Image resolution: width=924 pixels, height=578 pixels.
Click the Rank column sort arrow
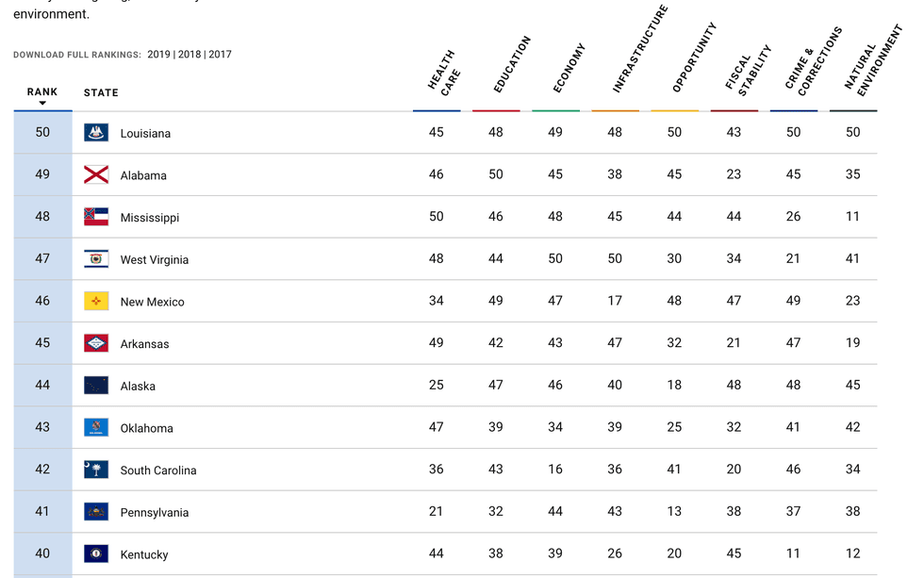pyautogui.click(x=42, y=103)
